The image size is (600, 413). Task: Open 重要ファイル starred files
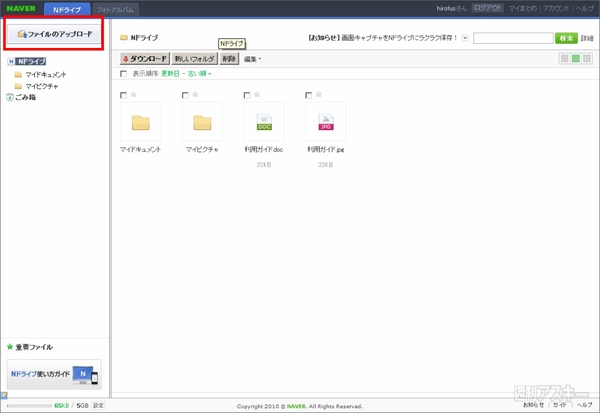(x=34, y=347)
